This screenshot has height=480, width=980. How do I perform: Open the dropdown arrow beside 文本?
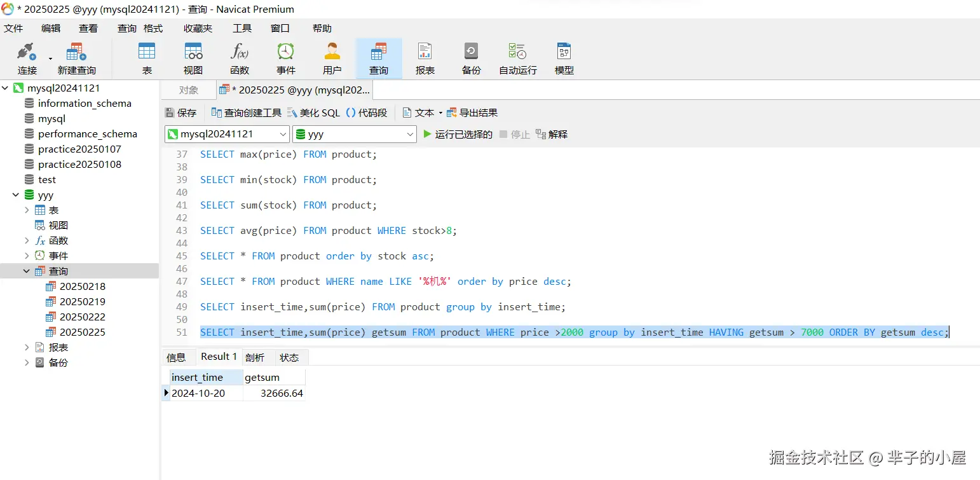click(440, 113)
